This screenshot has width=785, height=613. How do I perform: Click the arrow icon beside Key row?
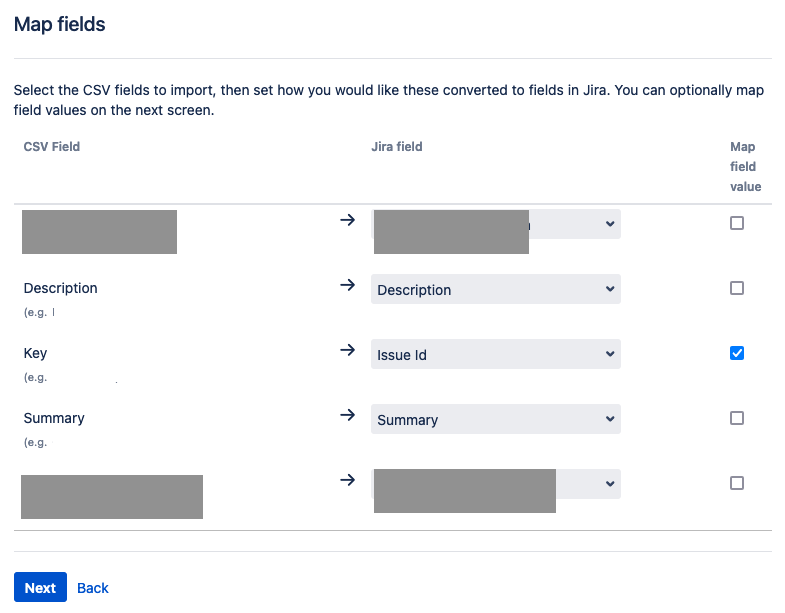[347, 350]
